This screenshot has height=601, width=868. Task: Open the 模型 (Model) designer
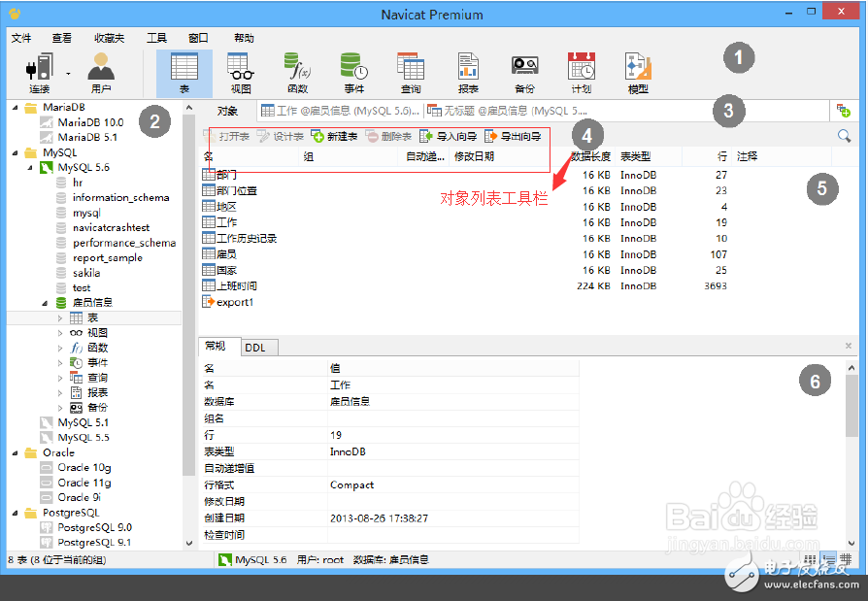coord(637,68)
